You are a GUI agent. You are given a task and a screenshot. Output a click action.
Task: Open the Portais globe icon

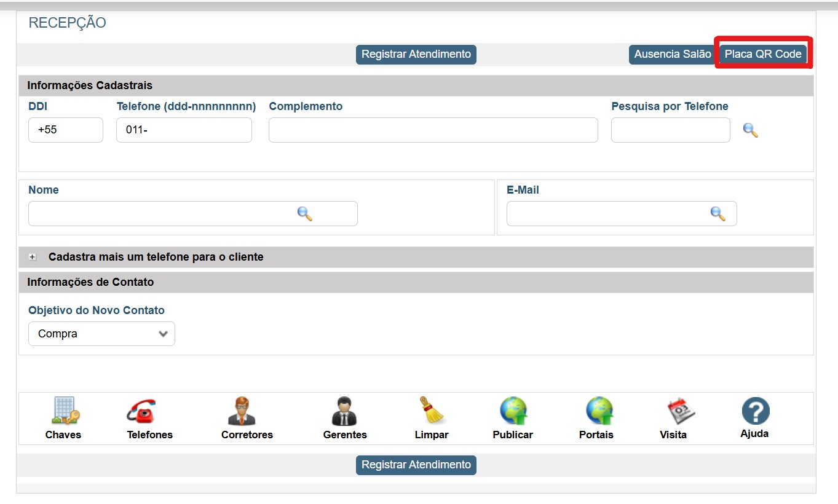pyautogui.click(x=598, y=411)
